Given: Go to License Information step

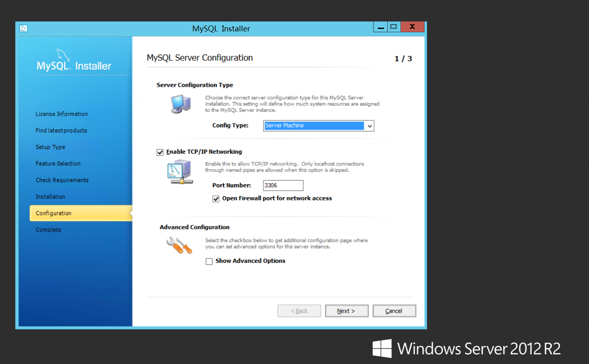Looking at the screenshot, I should (x=62, y=114).
